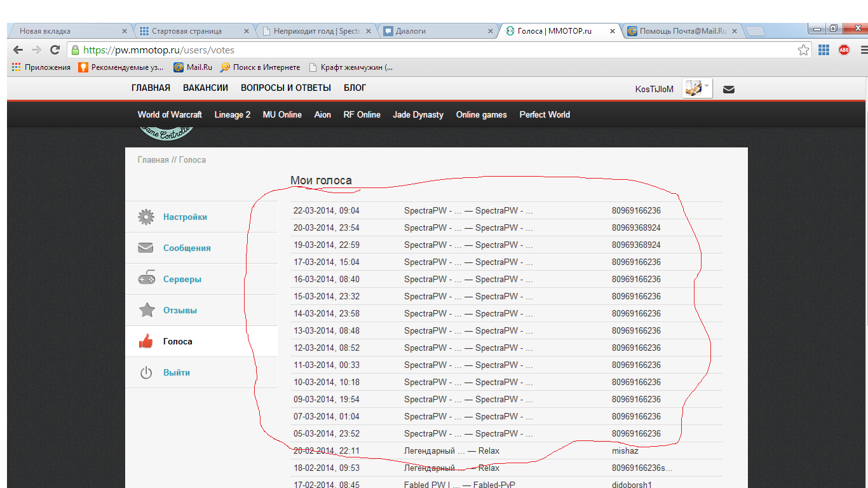Viewport: 868px width, 488px height.
Task: Switch to the Стартовая страница tab
Action: coord(194,30)
